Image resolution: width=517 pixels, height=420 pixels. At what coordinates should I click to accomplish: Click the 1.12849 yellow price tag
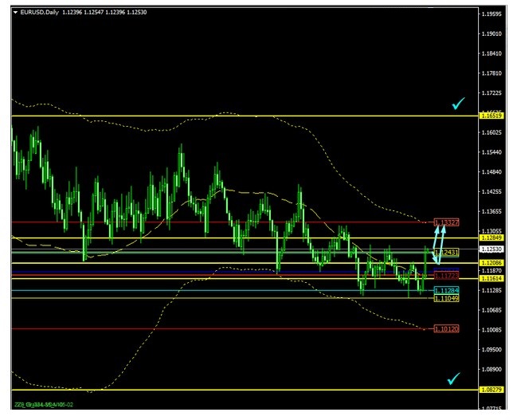pos(492,237)
